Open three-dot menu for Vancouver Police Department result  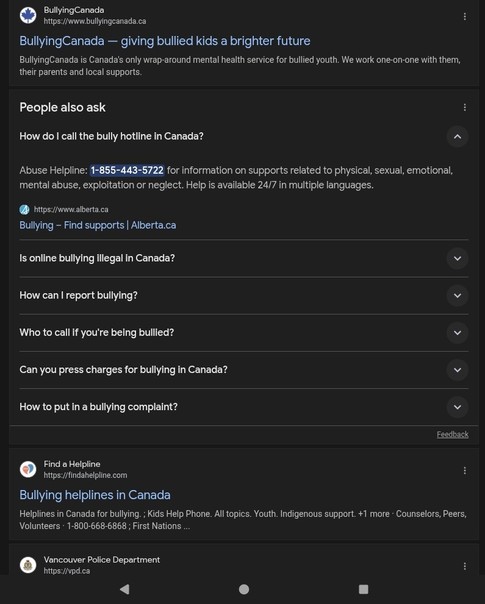(x=465, y=565)
